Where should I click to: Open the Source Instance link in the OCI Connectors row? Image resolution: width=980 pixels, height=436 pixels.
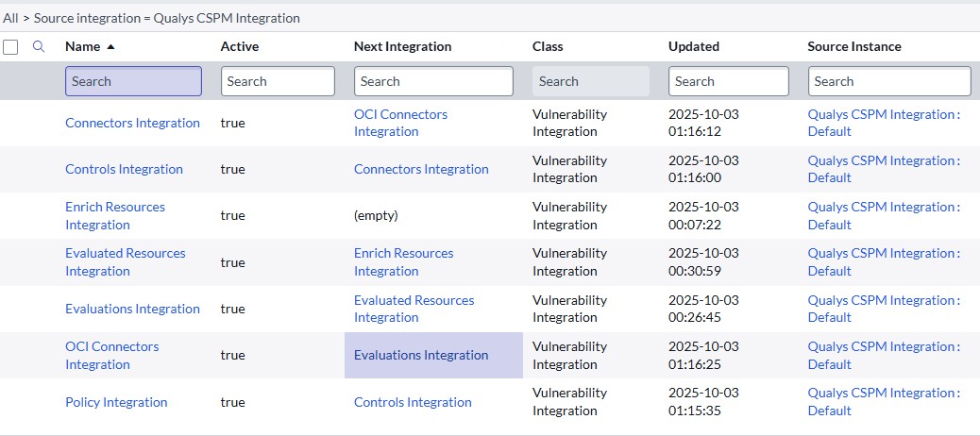[x=884, y=355]
